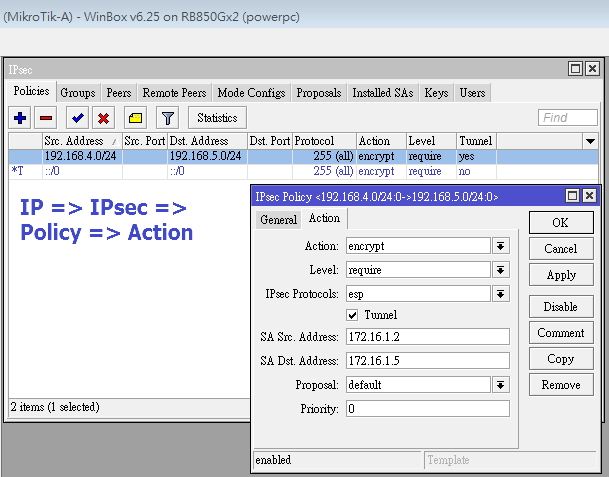Sort by Src. Port column header
The width and height of the screenshot is (609, 477).
pos(145,141)
